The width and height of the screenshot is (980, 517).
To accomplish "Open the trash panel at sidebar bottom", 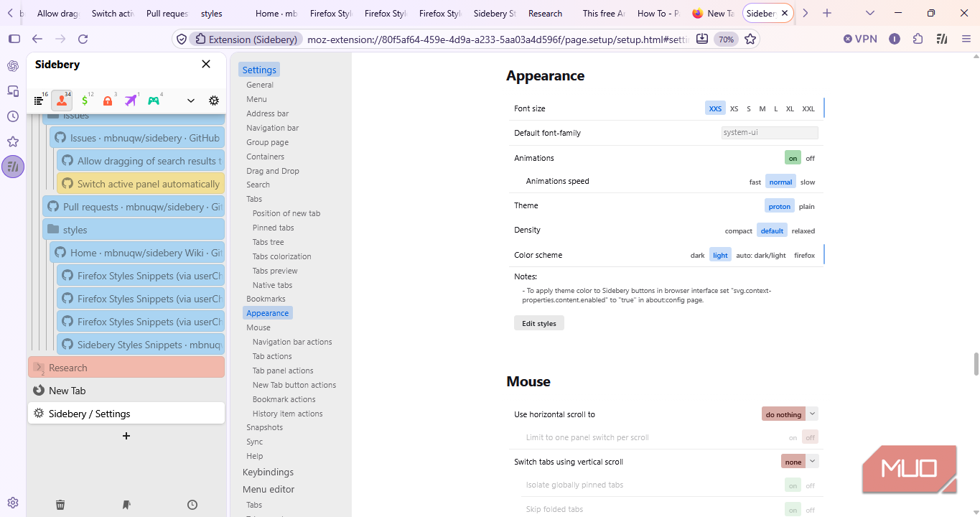I will (x=60, y=505).
